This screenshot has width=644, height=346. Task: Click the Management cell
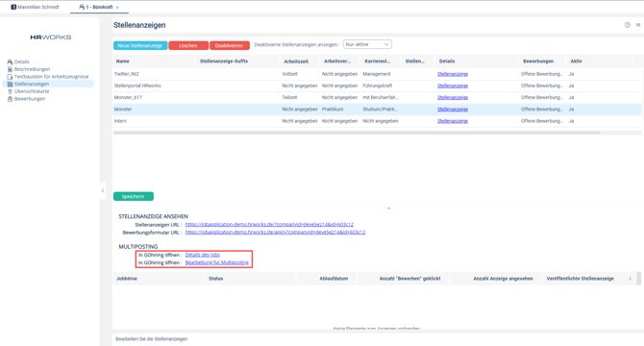tap(377, 74)
